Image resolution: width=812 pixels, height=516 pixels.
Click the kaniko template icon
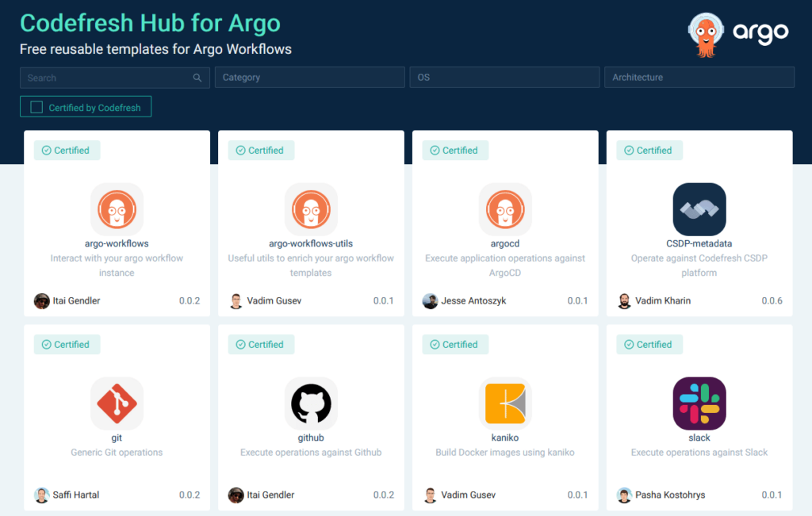(x=505, y=403)
